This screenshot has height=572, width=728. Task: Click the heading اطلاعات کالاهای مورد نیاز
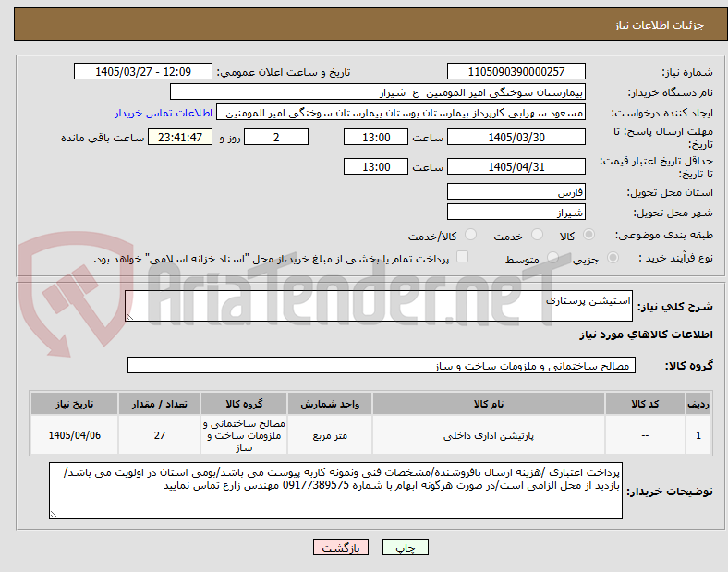[x=646, y=335]
